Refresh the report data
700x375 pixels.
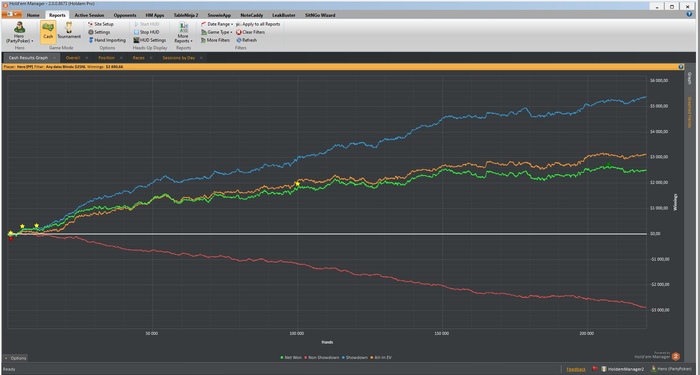coord(246,40)
